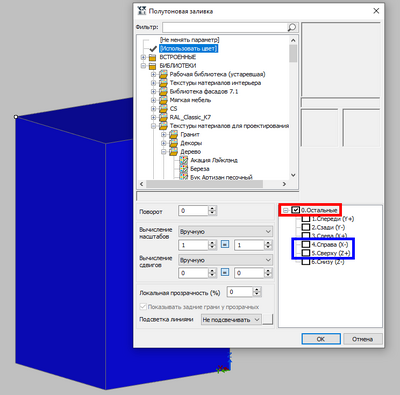Viewport: 400px width, 395px height.
Task: Click the Поворот value field
Action: [194, 211]
